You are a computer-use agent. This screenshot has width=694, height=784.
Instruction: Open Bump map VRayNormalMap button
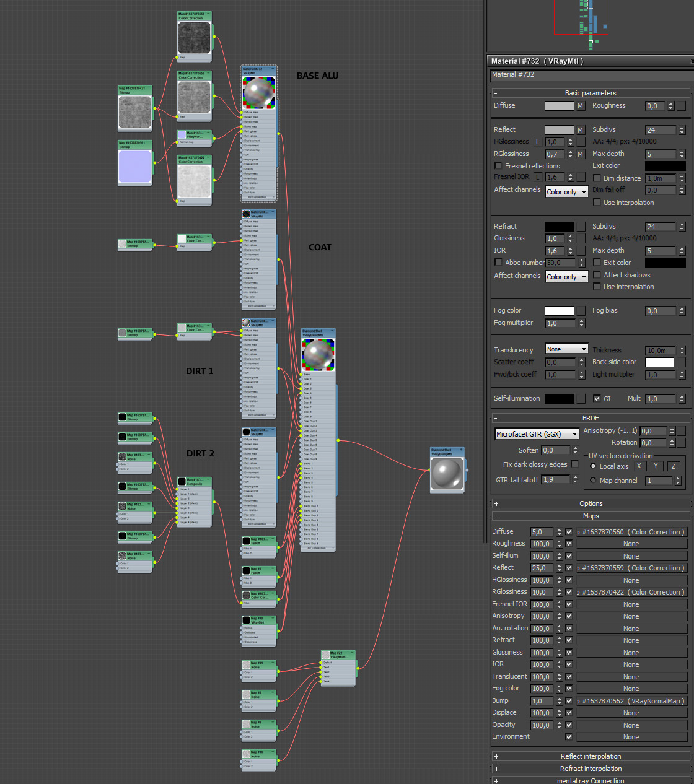pos(631,701)
